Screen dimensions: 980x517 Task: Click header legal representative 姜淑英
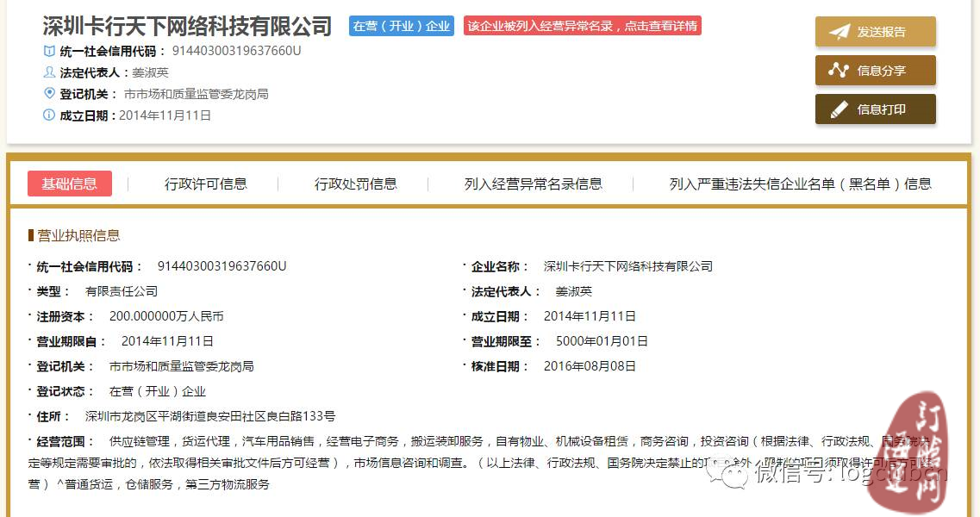(x=150, y=72)
